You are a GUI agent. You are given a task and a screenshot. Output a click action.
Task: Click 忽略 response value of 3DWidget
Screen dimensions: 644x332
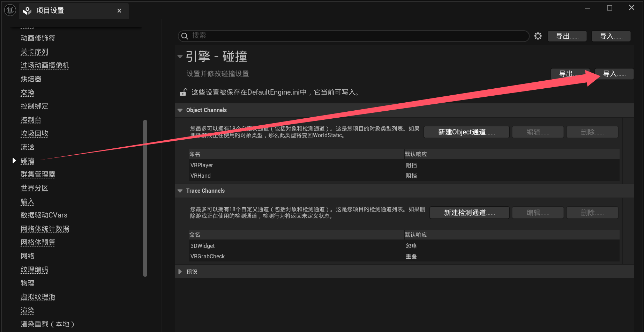coord(411,246)
